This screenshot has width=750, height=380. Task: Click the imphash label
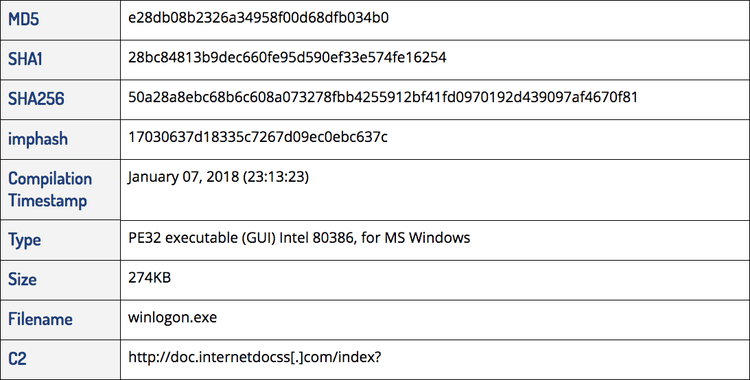pyautogui.click(x=38, y=139)
